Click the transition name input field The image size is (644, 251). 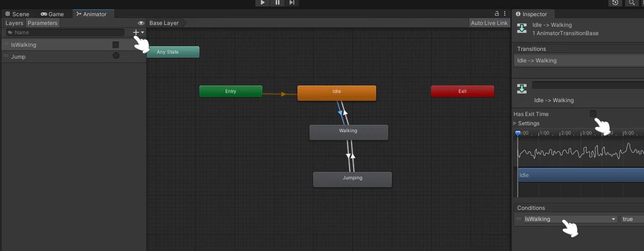pyautogui.click(x=588, y=85)
